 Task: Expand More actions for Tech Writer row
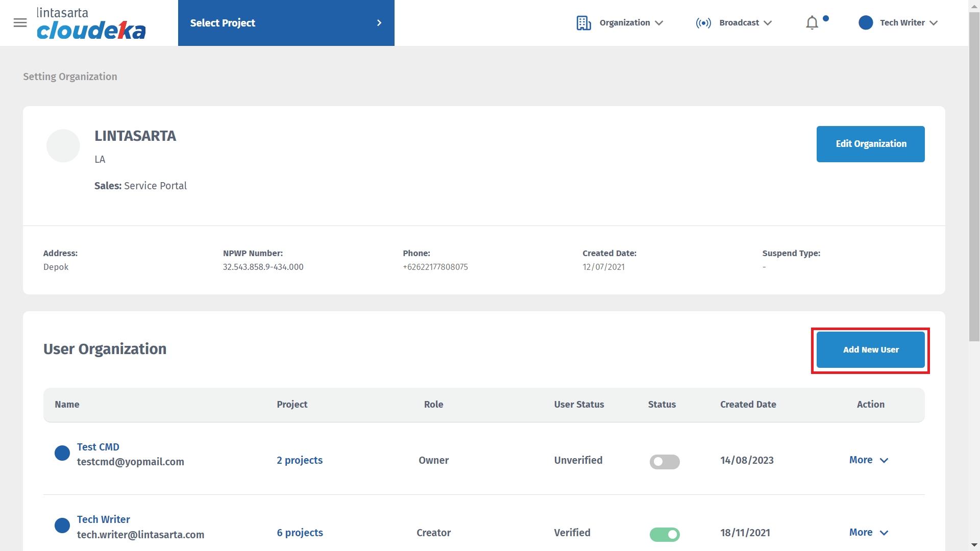point(868,533)
